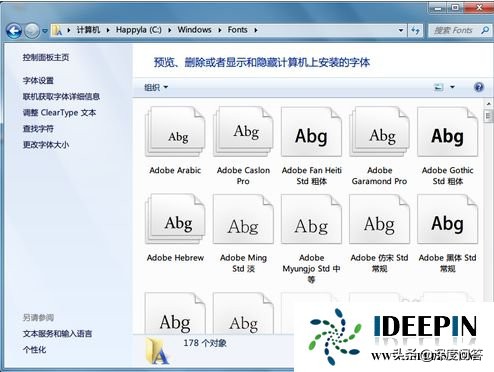Screen dimensions: 494x372
Task: Go back with the Back arrow button
Action: point(14,31)
